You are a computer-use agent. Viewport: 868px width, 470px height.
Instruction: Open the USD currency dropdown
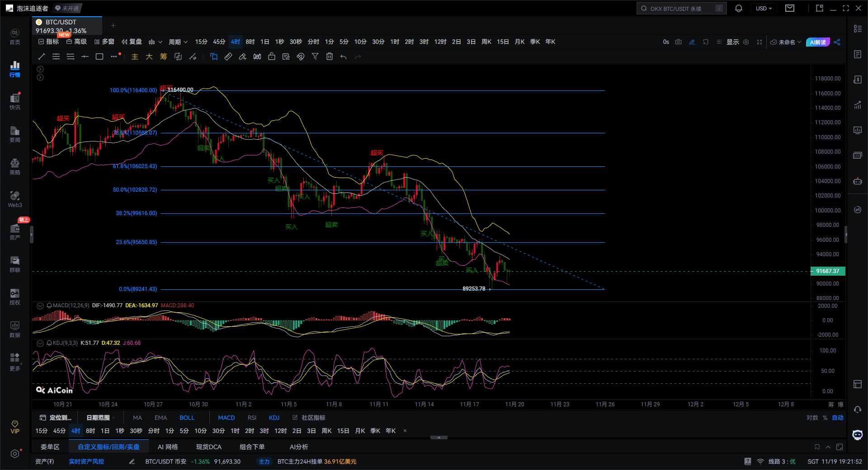tap(764, 9)
